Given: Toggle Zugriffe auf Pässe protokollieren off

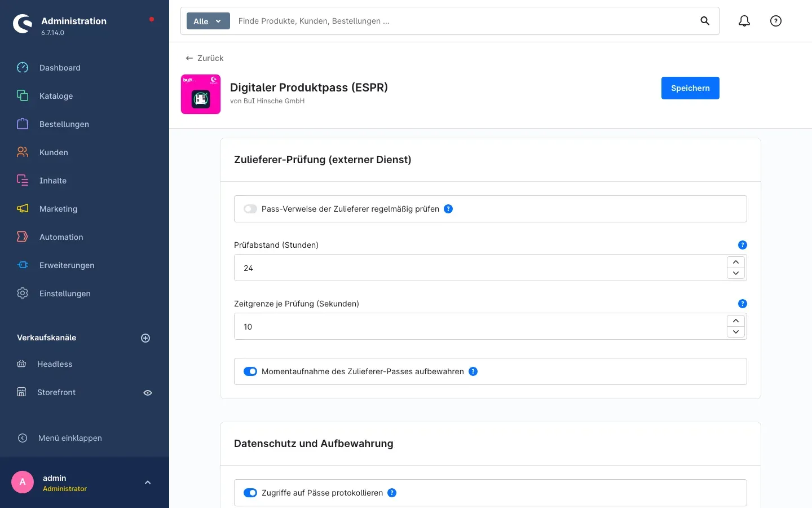Looking at the screenshot, I should click(x=250, y=493).
